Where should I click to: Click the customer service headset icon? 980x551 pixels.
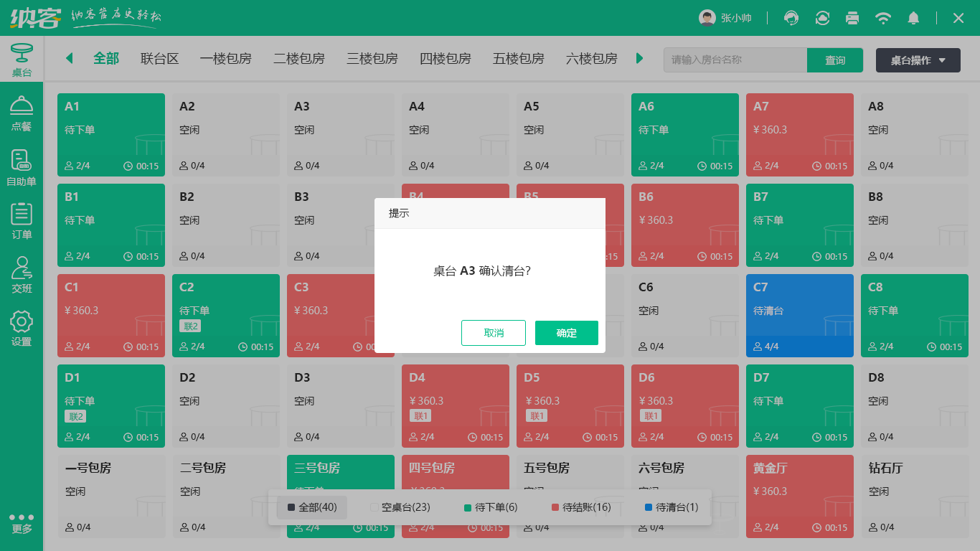click(791, 18)
